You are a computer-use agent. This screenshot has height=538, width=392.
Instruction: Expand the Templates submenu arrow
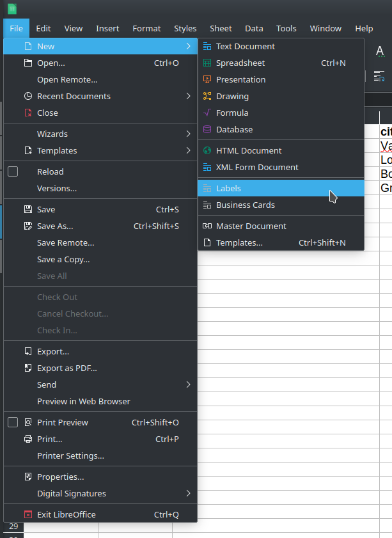click(x=188, y=150)
